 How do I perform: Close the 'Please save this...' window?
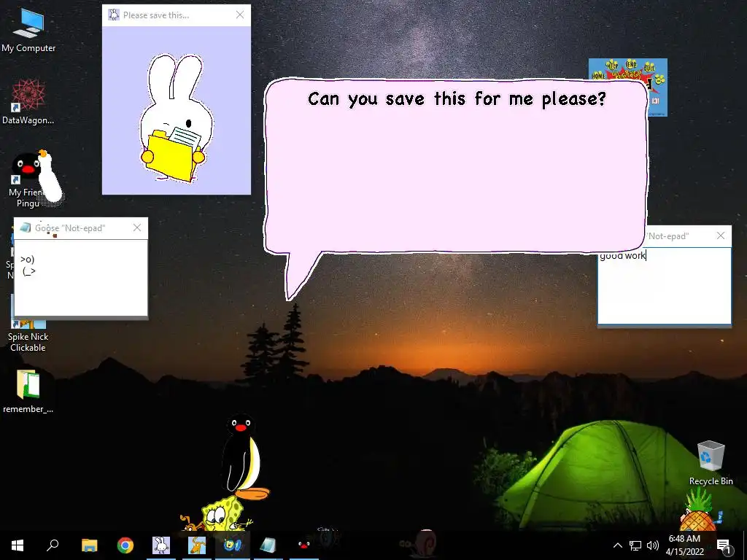tap(240, 15)
